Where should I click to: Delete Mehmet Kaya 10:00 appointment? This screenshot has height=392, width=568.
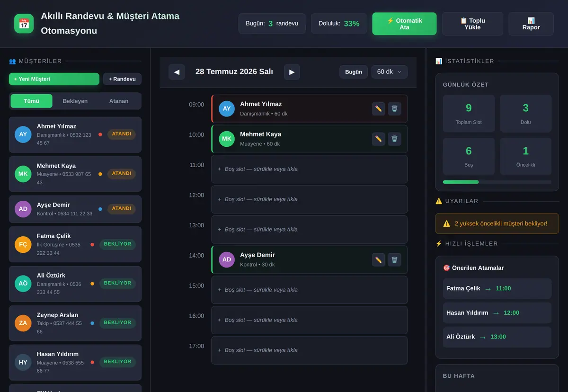394,139
